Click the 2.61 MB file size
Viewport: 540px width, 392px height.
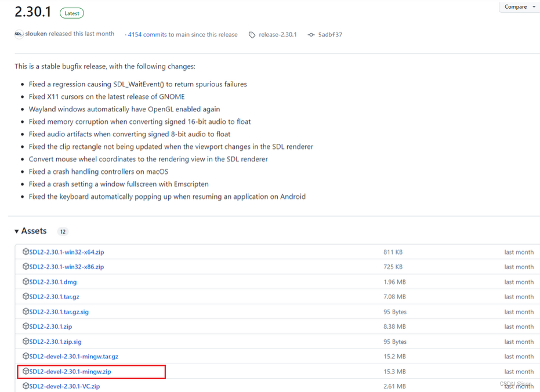(x=394, y=387)
